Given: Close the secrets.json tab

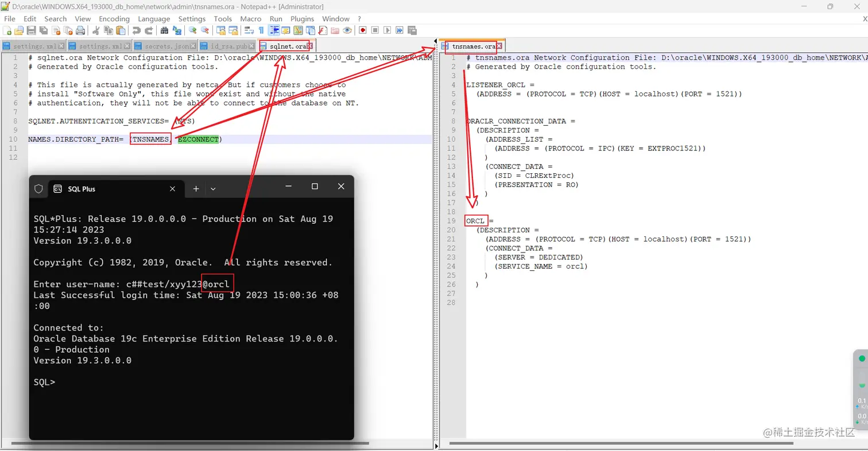Looking at the screenshot, I should coord(193,46).
